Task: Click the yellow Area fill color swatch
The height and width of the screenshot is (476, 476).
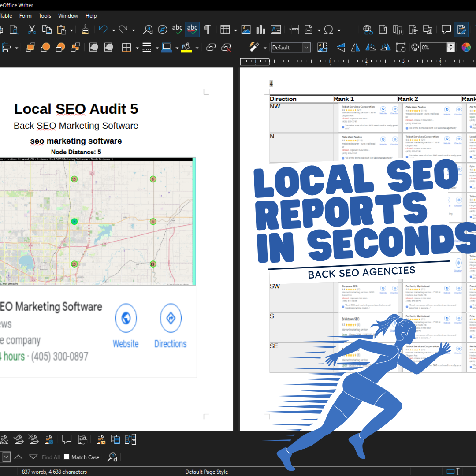Action: [186, 48]
